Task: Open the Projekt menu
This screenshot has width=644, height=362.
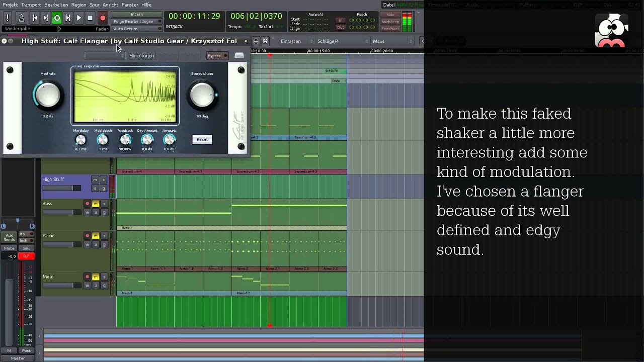Action: coord(10,5)
